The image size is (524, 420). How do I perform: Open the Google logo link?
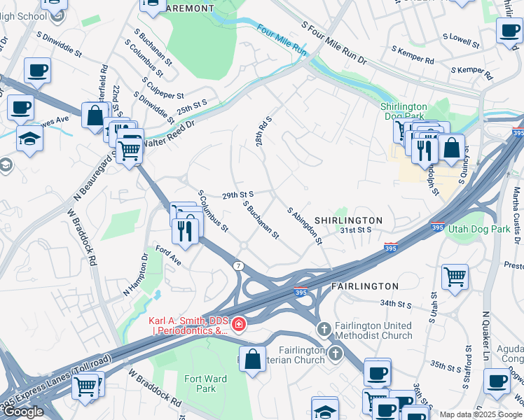(x=24, y=412)
